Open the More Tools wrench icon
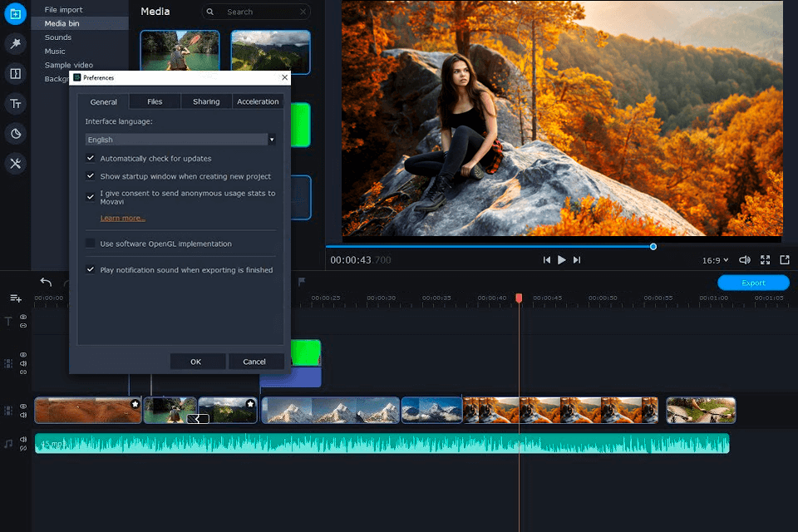The height and width of the screenshot is (532, 798). [15, 164]
